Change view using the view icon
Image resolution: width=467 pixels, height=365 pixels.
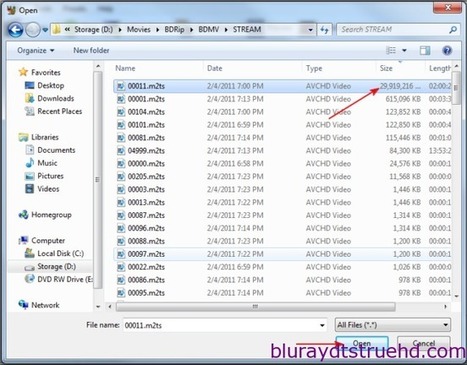click(391, 51)
